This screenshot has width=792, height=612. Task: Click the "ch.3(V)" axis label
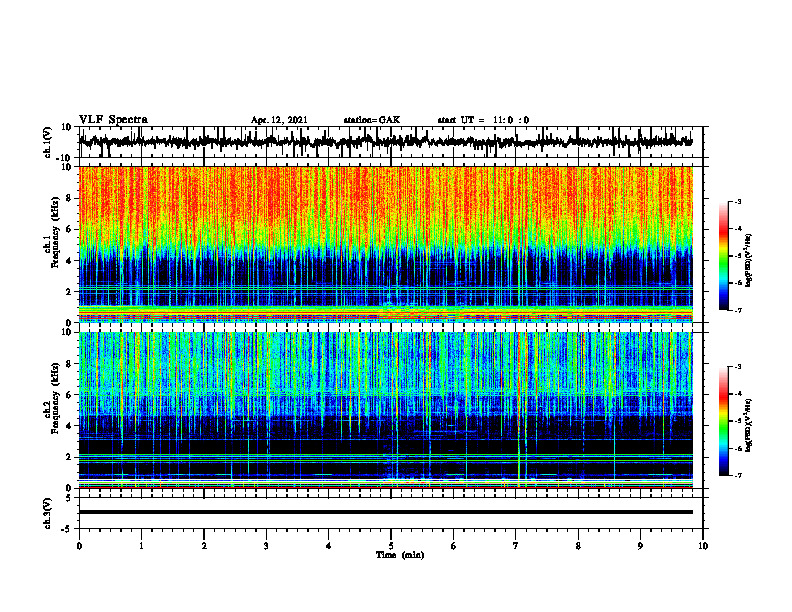click(x=48, y=513)
